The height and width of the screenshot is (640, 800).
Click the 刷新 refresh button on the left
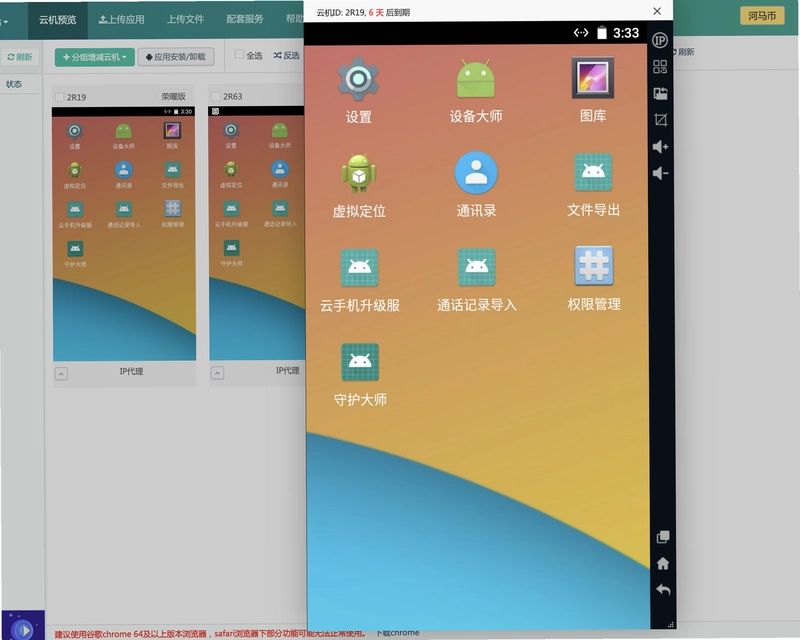20,57
